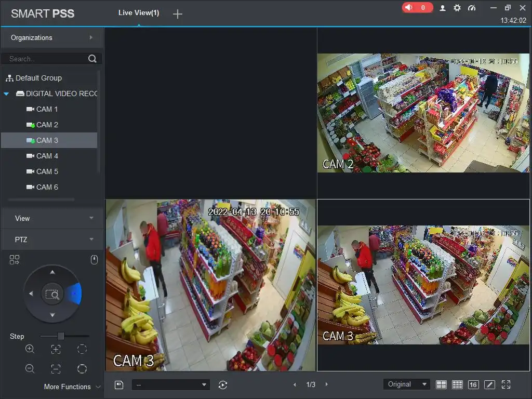Open the settings gear icon
This screenshot has width=532, height=399.
[457, 8]
